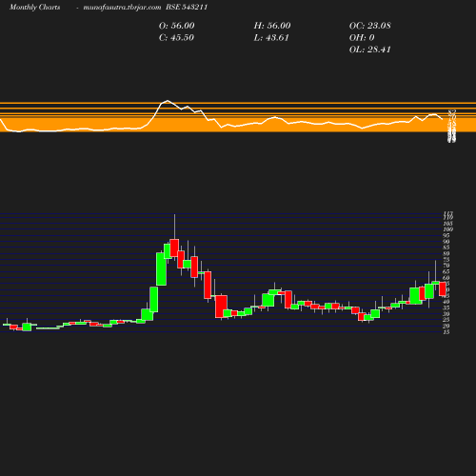Click the 'OH: 0' value
The image size is (476, 476).
click(362, 37)
